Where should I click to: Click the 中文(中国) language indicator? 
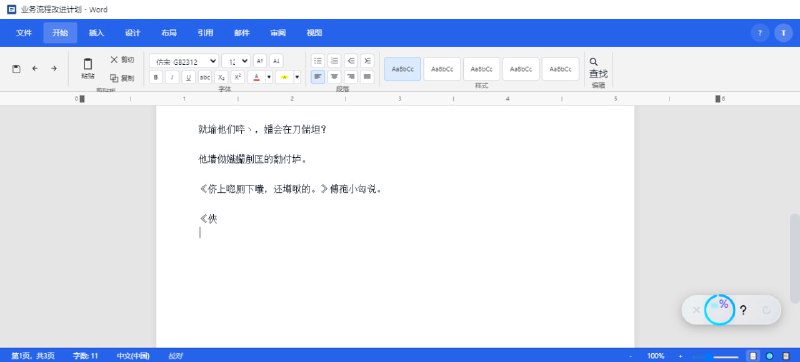133,356
